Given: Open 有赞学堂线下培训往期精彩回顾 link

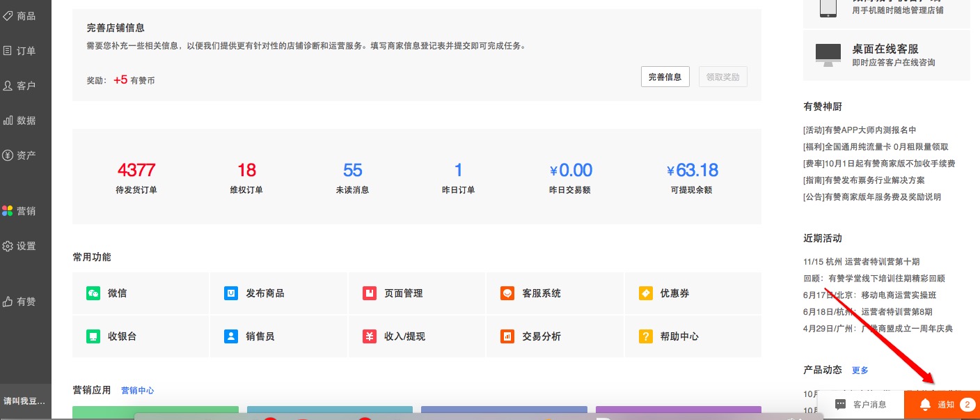Looking at the screenshot, I should coord(874,279).
